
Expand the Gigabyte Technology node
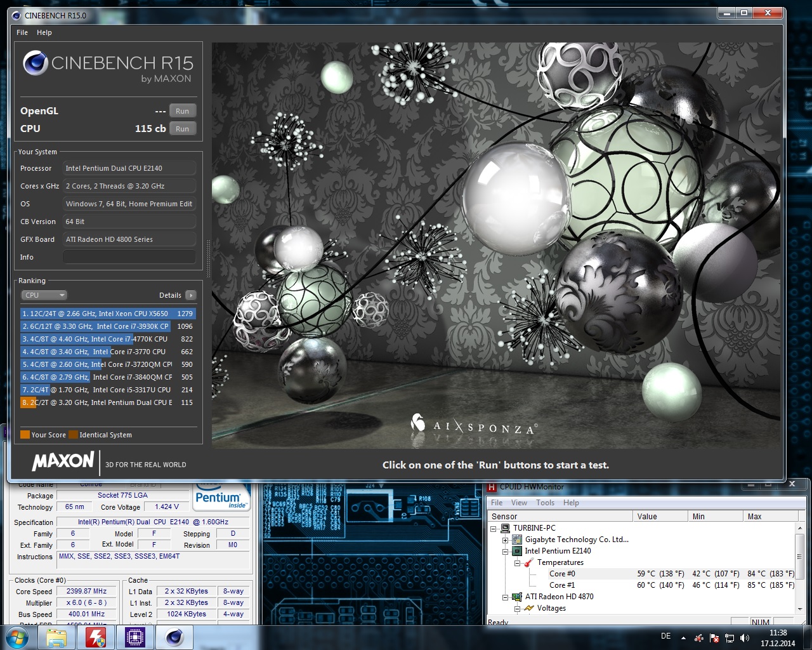[506, 540]
